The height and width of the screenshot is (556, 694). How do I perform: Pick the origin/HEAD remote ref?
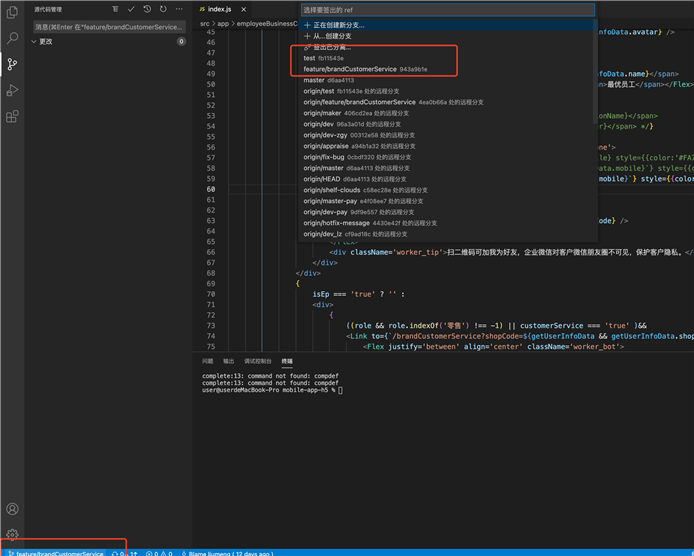(x=446, y=179)
